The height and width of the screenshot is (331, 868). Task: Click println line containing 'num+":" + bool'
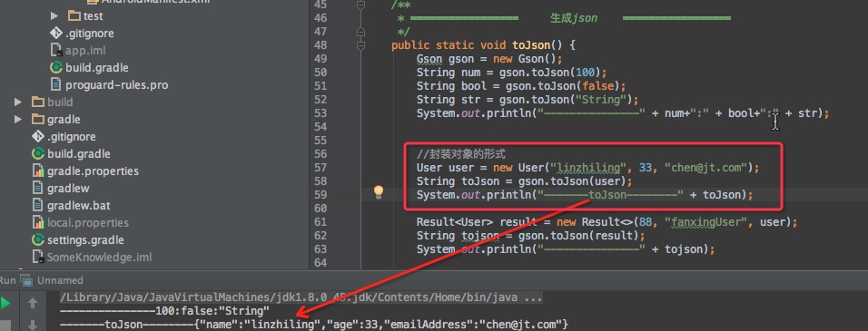(x=623, y=113)
